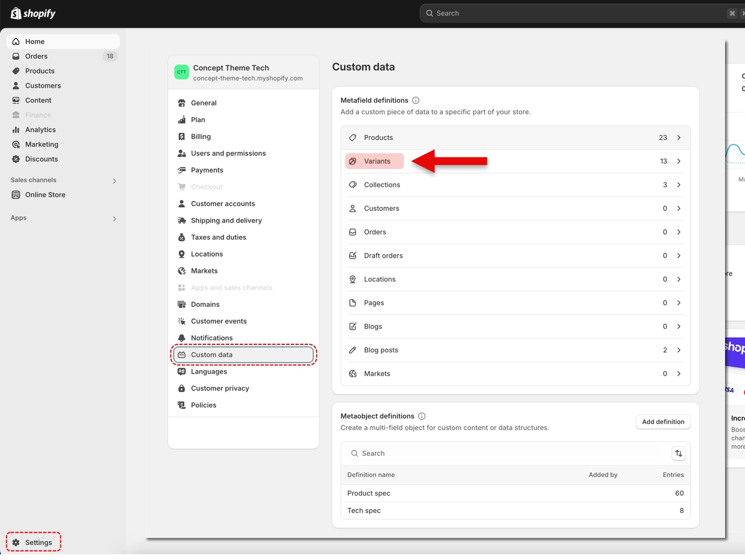
Task: Click the Domains icon in settings
Action: coord(182,304)
